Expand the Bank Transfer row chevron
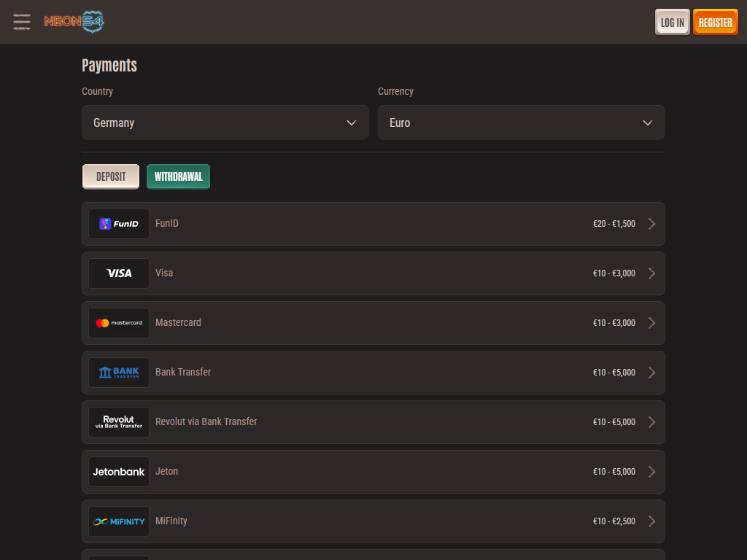The image size is (747, 560). click(x=651, y=373)
